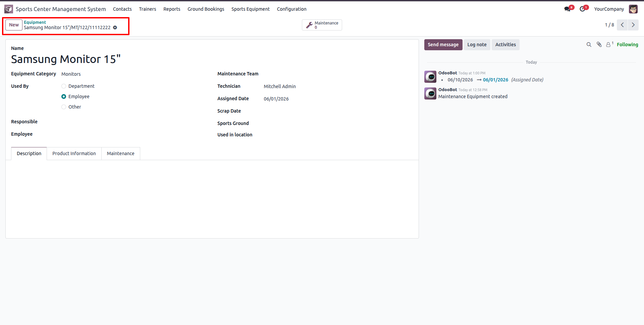Click the Log note button
This screenshot has width=644, height=325.
477,45
